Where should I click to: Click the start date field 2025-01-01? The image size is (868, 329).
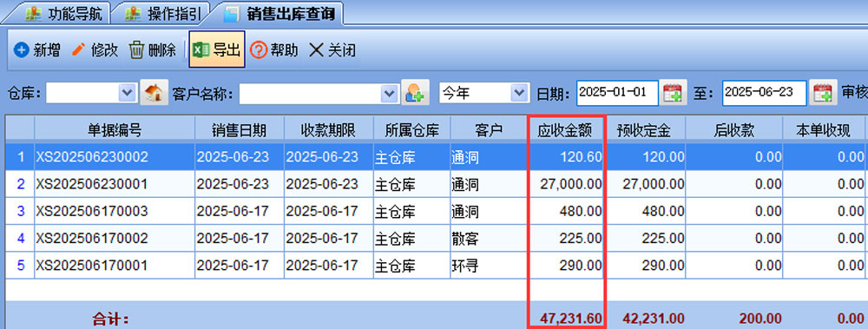point(616,93)
